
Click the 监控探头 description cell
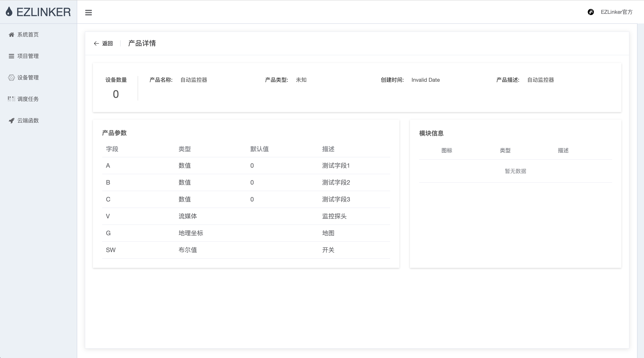(334, 216)
